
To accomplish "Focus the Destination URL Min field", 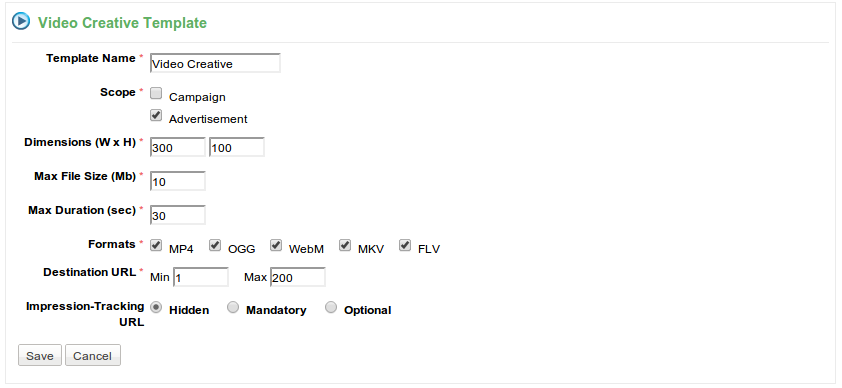I will 200,277.
